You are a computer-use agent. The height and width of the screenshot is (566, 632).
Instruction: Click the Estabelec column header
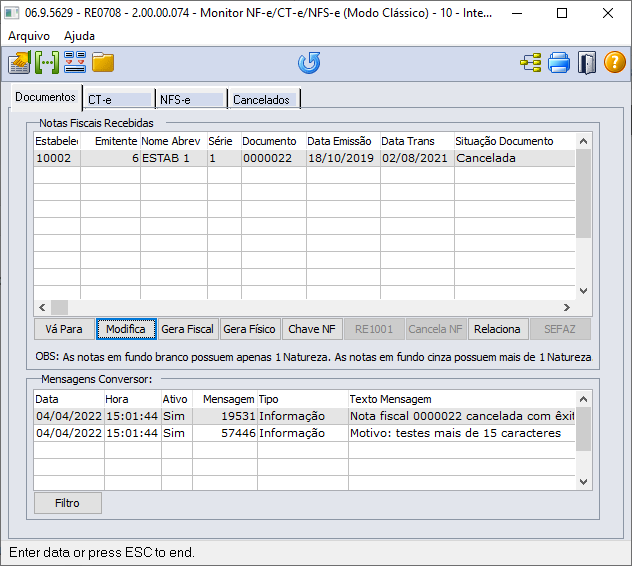57,141
